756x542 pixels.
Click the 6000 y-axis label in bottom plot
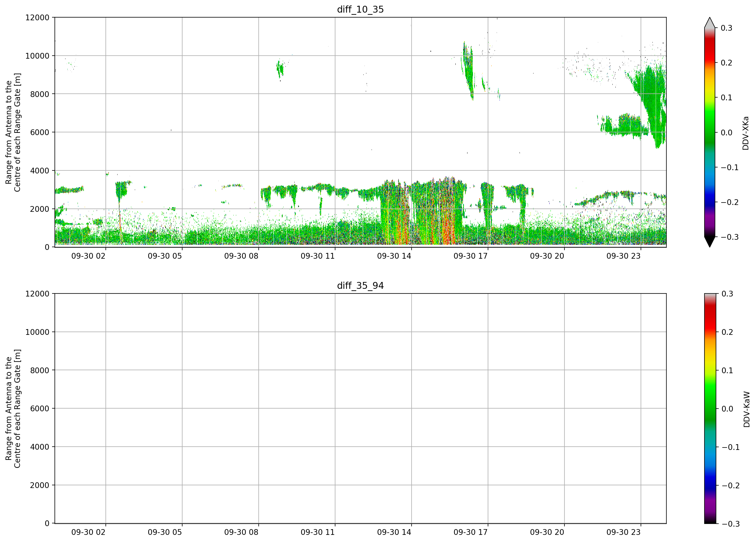pos(40,409)
